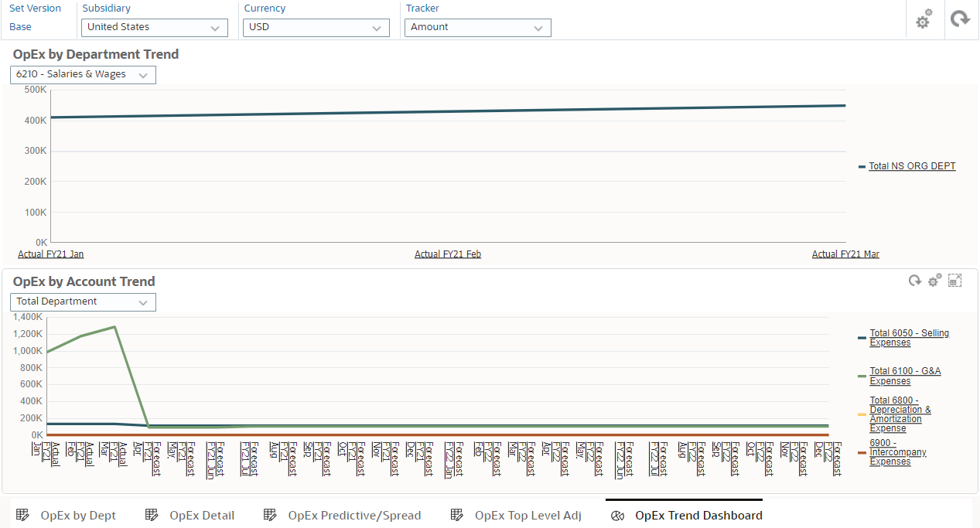The width and height of the screenshot is (980, 528).
Task: Open the OpEx Predictive/Spread tab
Action: [x=343, y=516]
